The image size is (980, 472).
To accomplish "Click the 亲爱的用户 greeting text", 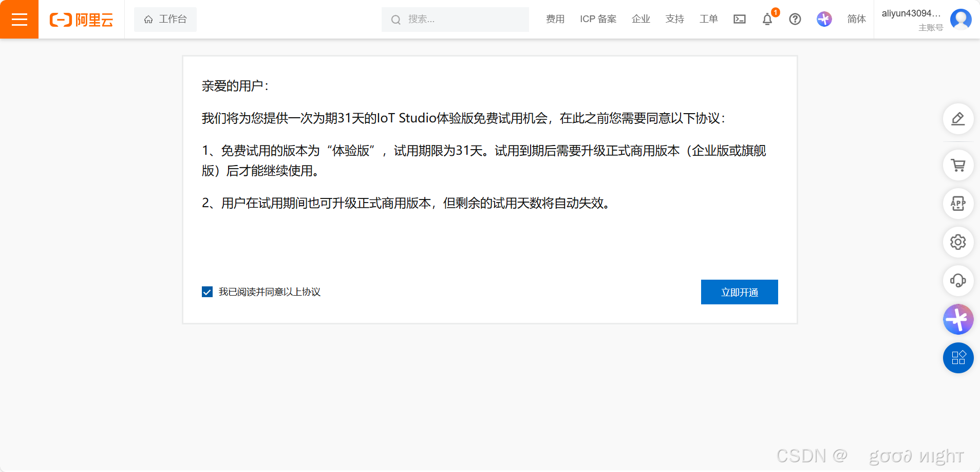I will [235, 86].
